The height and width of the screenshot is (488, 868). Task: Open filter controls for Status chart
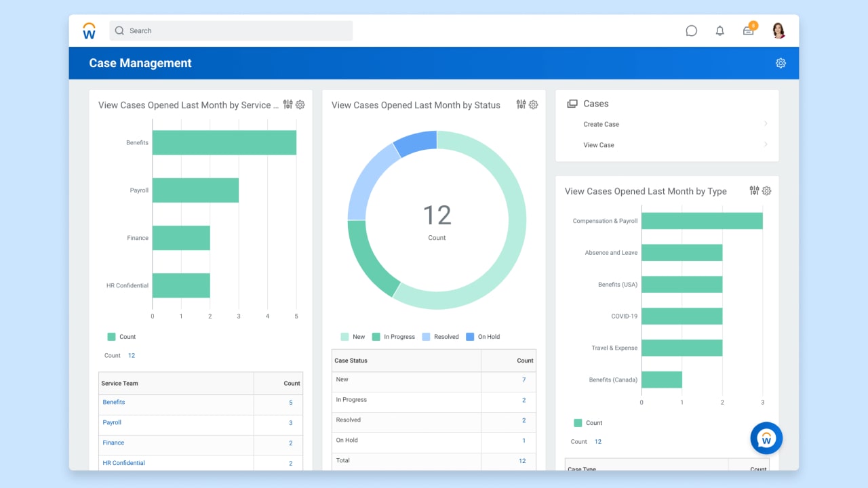521,104
